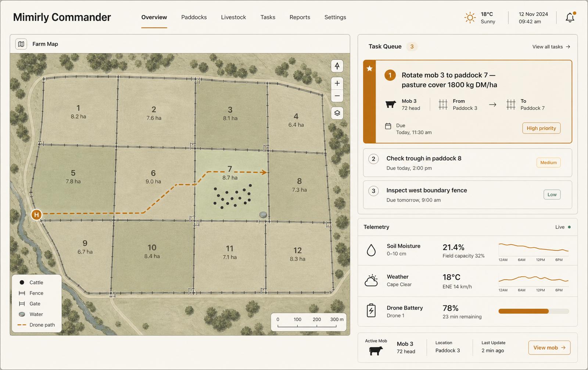The image size is (588, 370).
Task: Click the cattle herd in paddock 7
Action: (233, 196)
